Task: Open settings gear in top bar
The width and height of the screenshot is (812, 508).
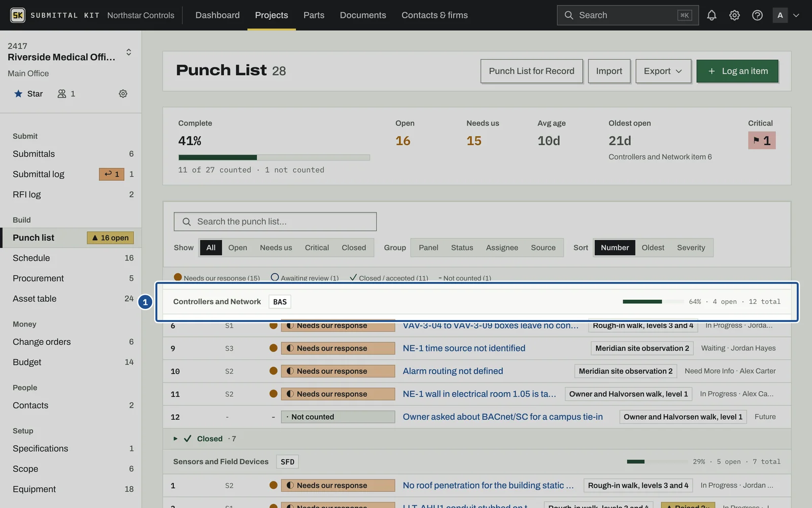Action: (734, 15)
